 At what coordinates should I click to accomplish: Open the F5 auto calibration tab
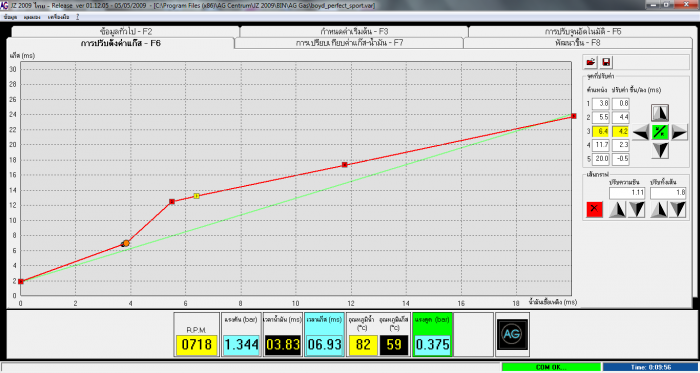(583, 32)
